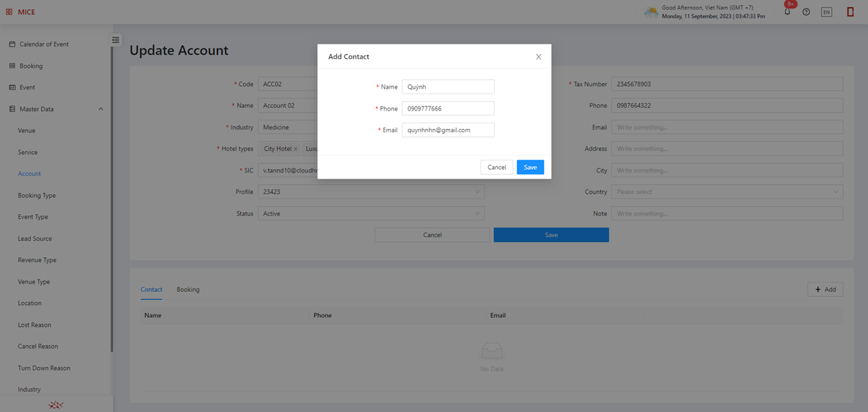Open the help question mark icon
Screen dimensions: 868x412
(x=806, y=12)
